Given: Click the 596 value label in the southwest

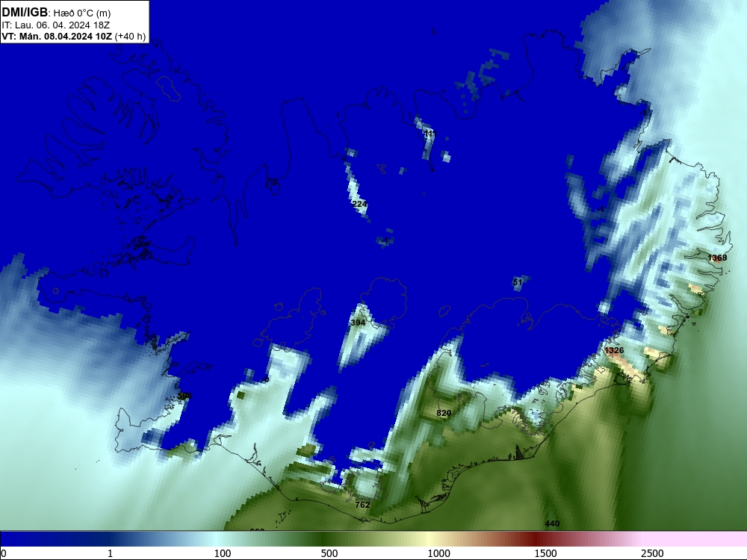Looking at the screenshot, I should [x=184, y=396].
